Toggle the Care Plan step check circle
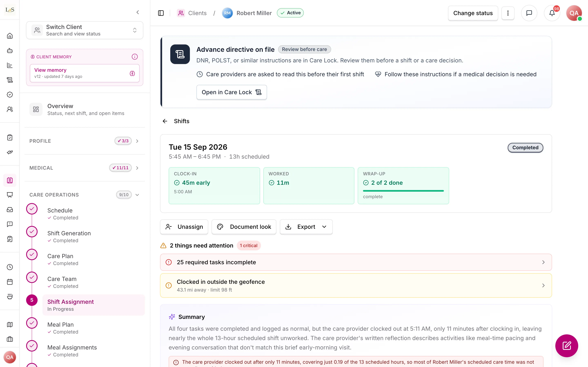 click(32, 254)
